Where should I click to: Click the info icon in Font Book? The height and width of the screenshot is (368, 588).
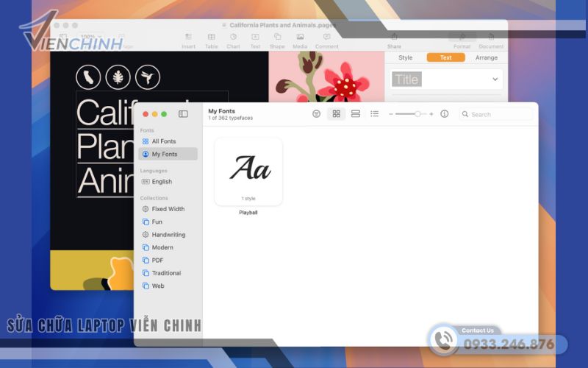click(x=445, y=114)
